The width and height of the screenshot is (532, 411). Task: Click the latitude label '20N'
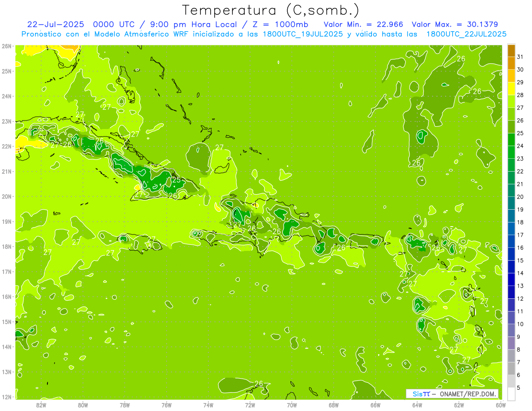pyautogui.click(x=7, y=196)
